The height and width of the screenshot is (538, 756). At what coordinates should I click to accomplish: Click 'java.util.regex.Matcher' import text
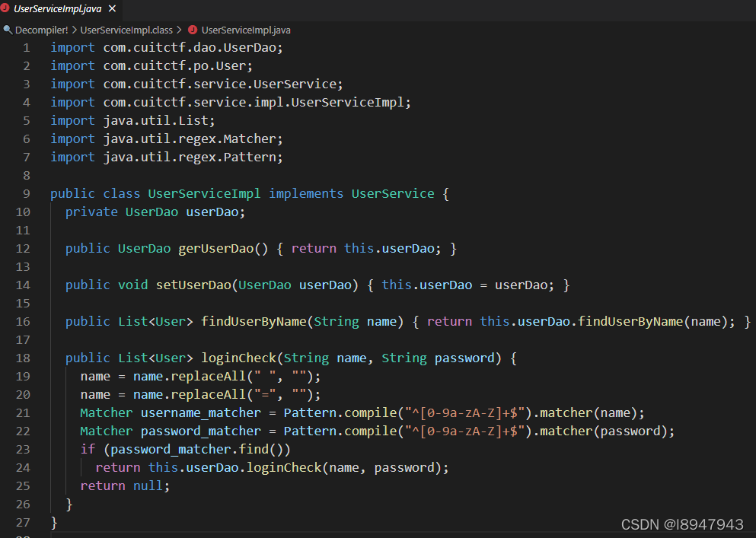(x=190, y=139)
